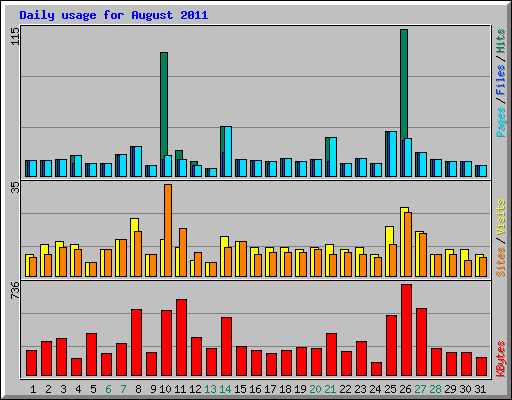This screenshot has height=400, width=512.
Task: Click the green day 7 axis label
Action: tap(123, 389)
